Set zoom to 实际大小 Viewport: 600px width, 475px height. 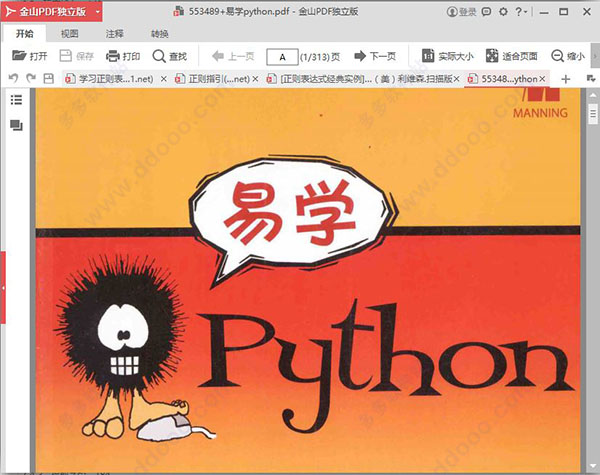click(447, 56)
